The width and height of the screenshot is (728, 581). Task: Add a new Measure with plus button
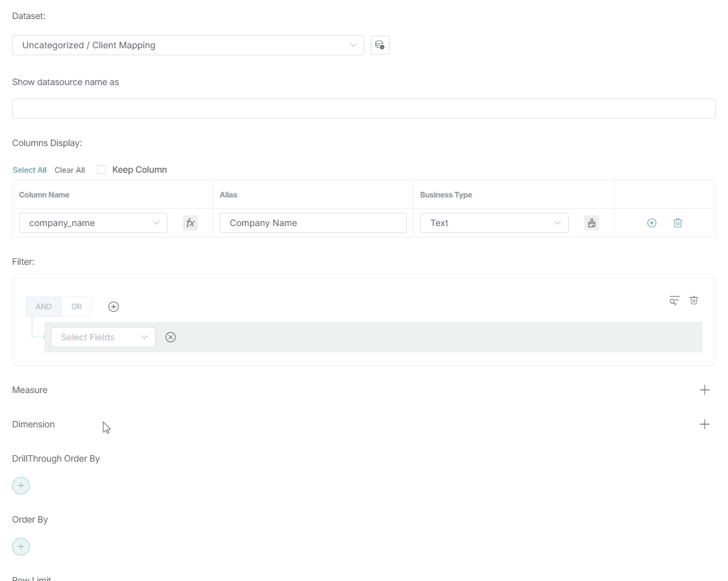(705, 390)
